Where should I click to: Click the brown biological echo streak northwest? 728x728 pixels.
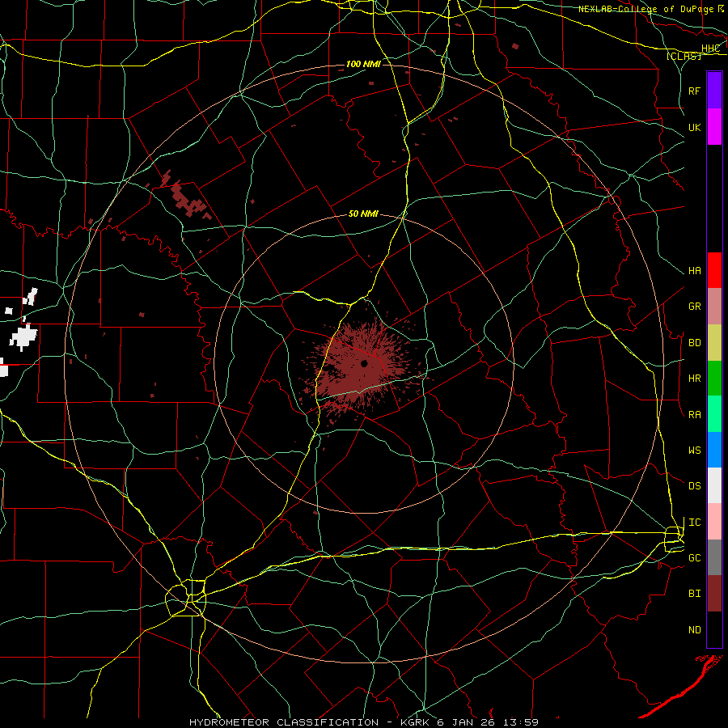[x=186, y=195]
